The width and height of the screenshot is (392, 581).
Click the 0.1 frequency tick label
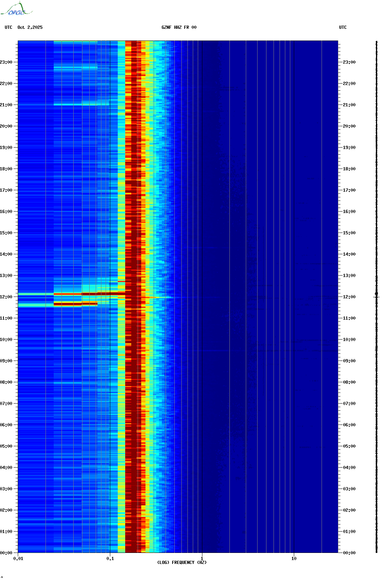point(110,559)
